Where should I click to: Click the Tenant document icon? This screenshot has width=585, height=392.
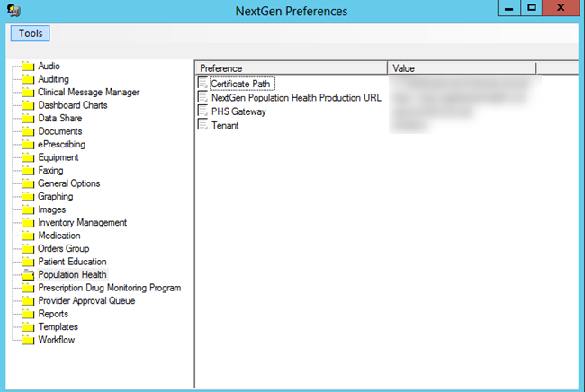202,125
